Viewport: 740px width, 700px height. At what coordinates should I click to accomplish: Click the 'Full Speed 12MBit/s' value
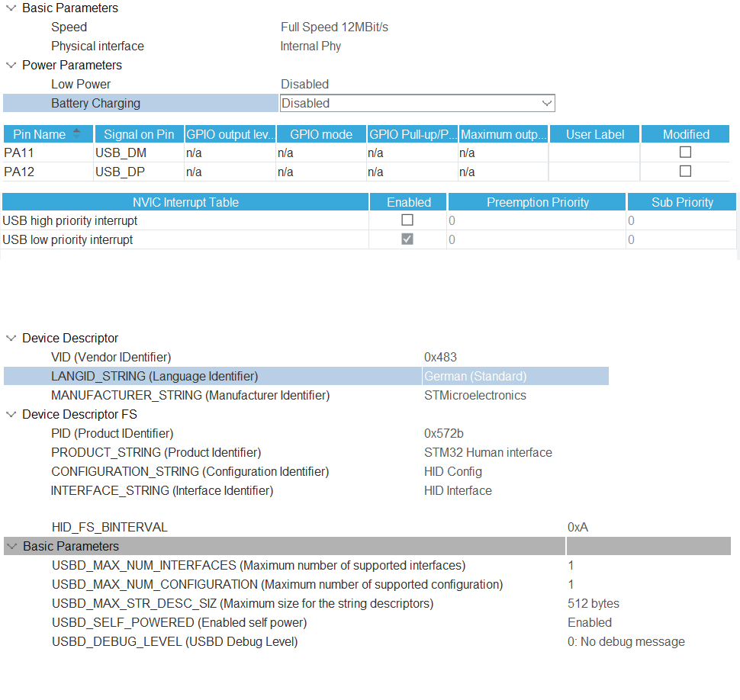tap(334, 27)
